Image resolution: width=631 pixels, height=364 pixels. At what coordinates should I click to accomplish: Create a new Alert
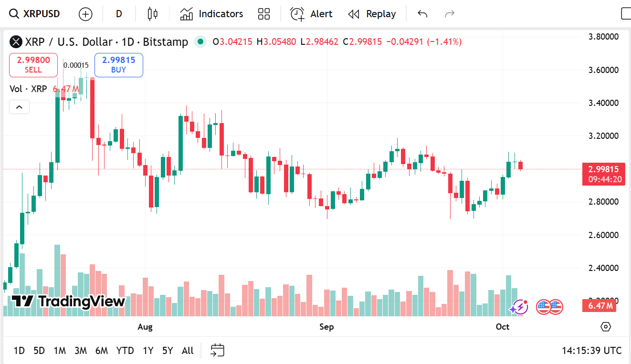(311, 14)
